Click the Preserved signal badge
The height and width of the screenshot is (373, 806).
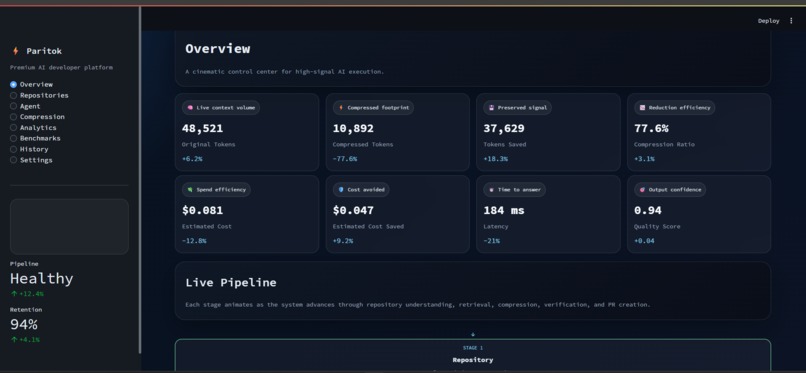[x=518, y=108]
